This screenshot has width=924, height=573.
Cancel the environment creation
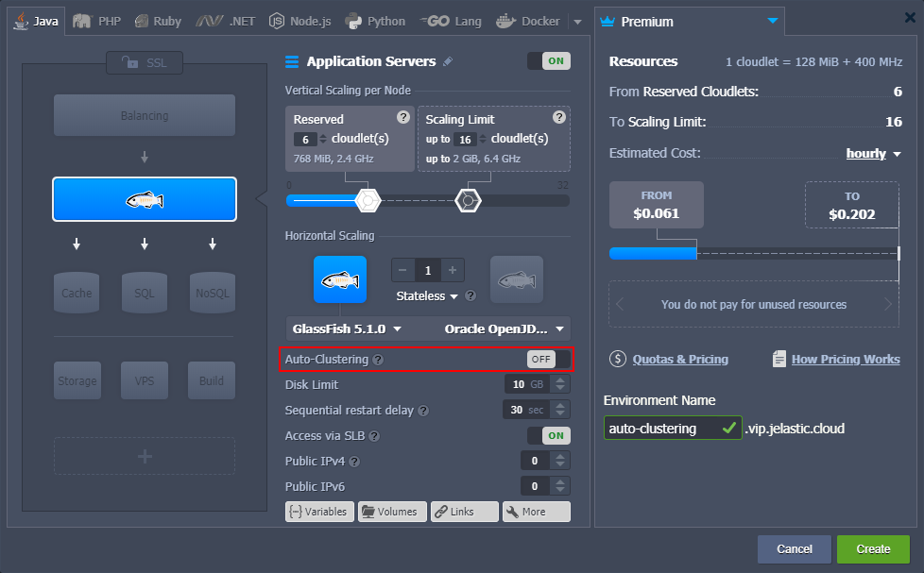pyautogui.click(x=795, y=548)
